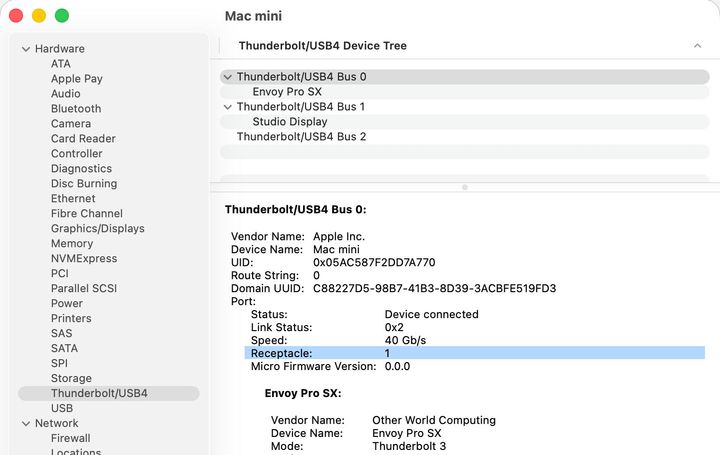
Task: Select Firewall under Network
Action: coord(71,438)
